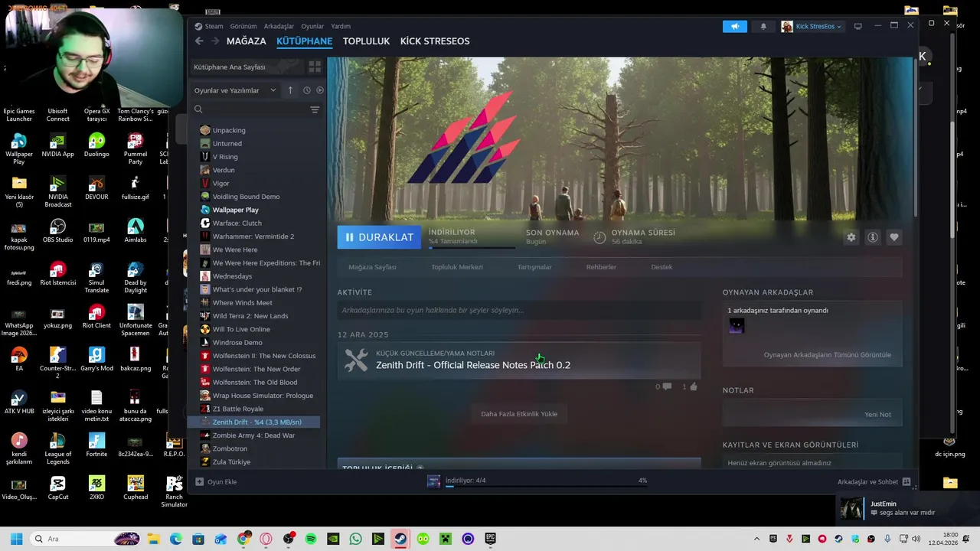
Task: Pause download with DURAKLAT button
Action: tap(379, 237)
